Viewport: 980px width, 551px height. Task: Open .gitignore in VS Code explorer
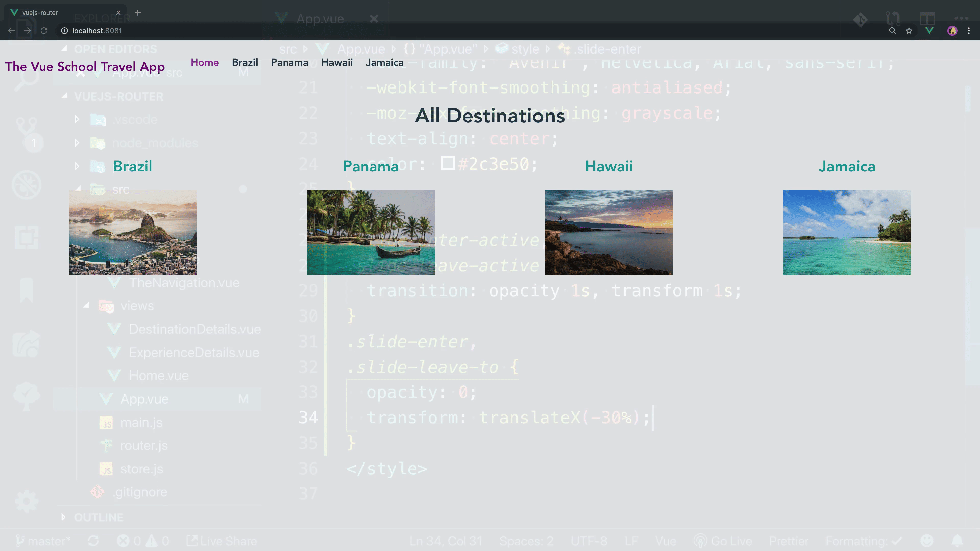click(140, 492)
